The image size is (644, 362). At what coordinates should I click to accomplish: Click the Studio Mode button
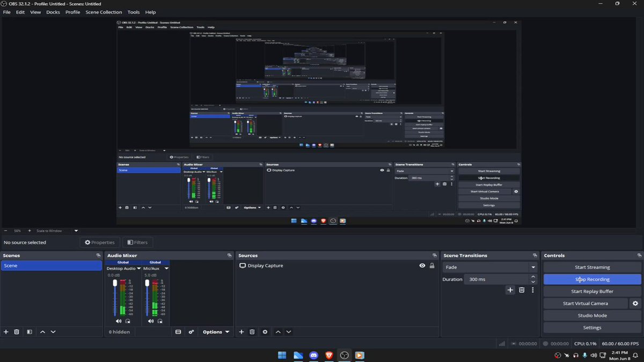pos(592,315)
